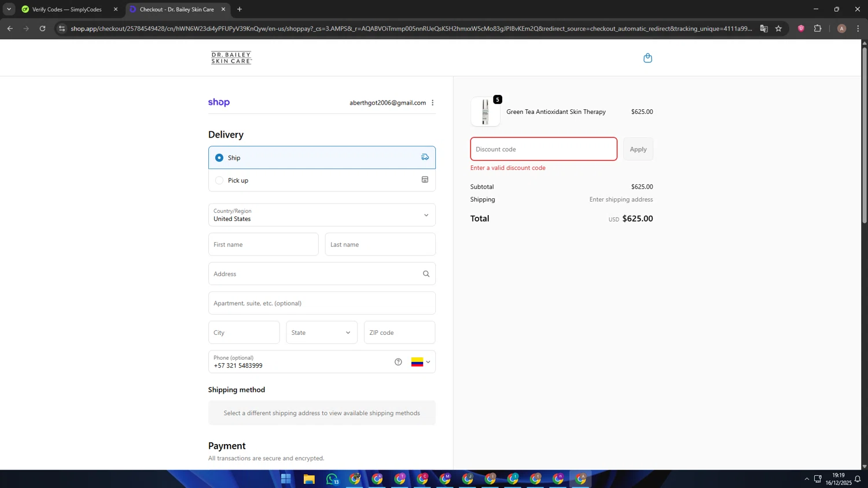Open Chrome with profile M in taskbar
868x488 pixels.
[445, 479]
